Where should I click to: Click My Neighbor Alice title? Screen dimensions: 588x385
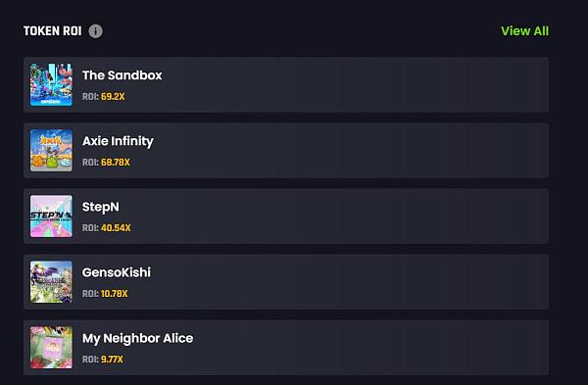tap(137, 339)
